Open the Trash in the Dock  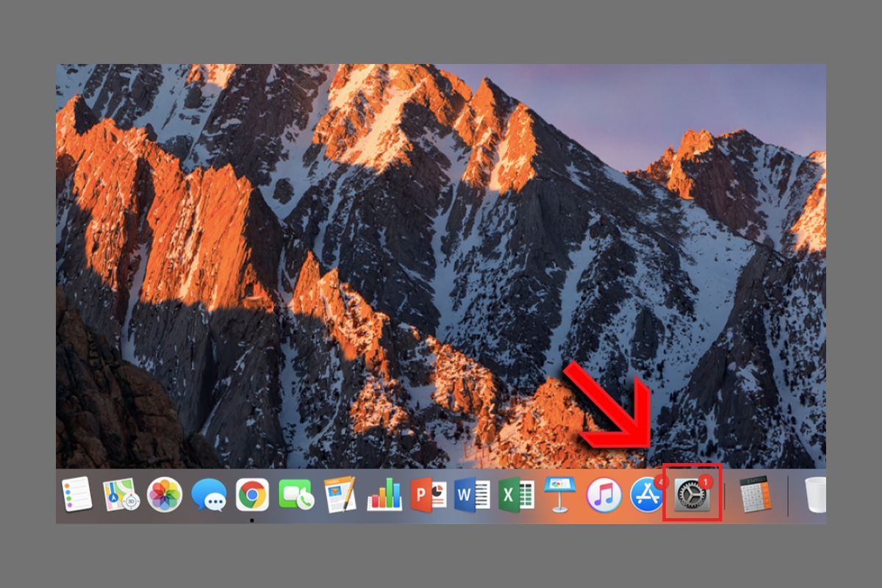point(816,494)
